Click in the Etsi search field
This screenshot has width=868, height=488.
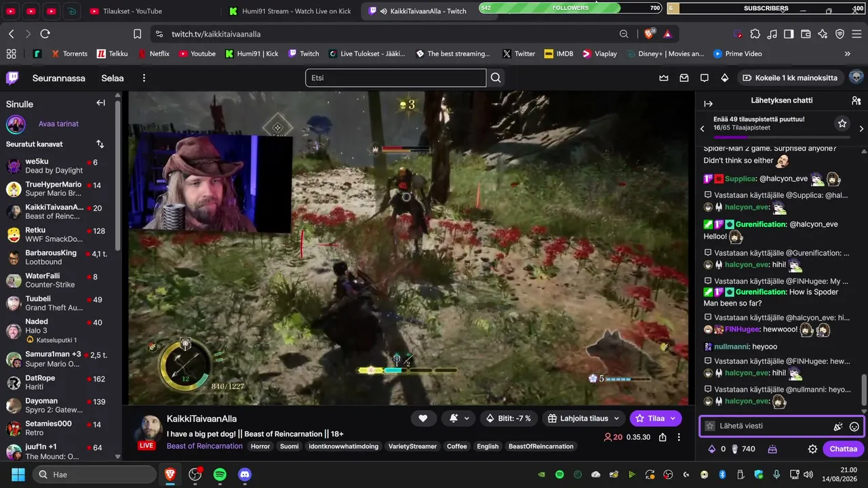(396, 78)
